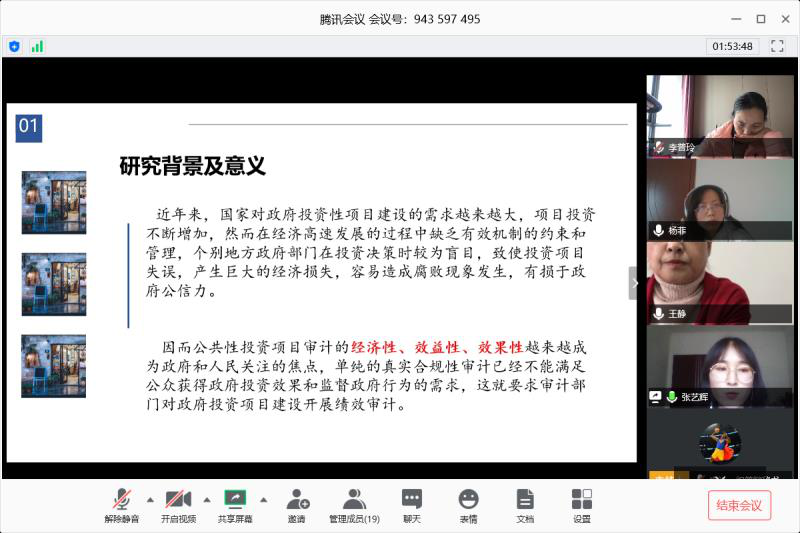Click the red End Meeting (结束会议) button

[x=739, y=505]
